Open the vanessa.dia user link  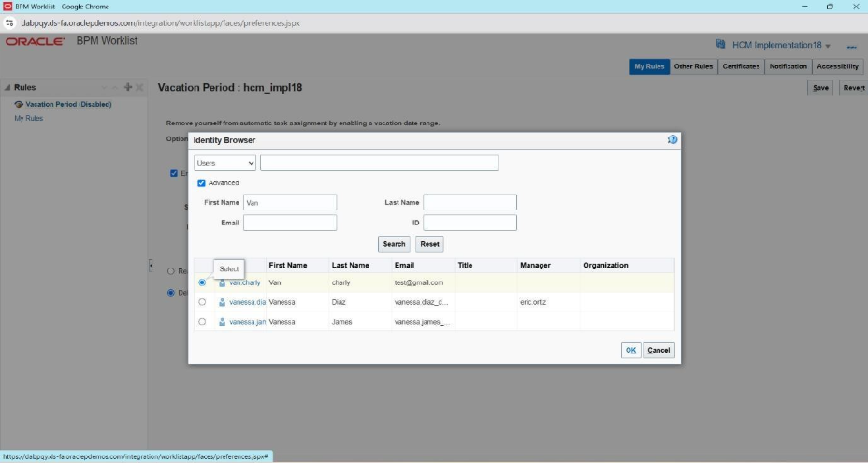pyautogui.click(x=248, y=302)
